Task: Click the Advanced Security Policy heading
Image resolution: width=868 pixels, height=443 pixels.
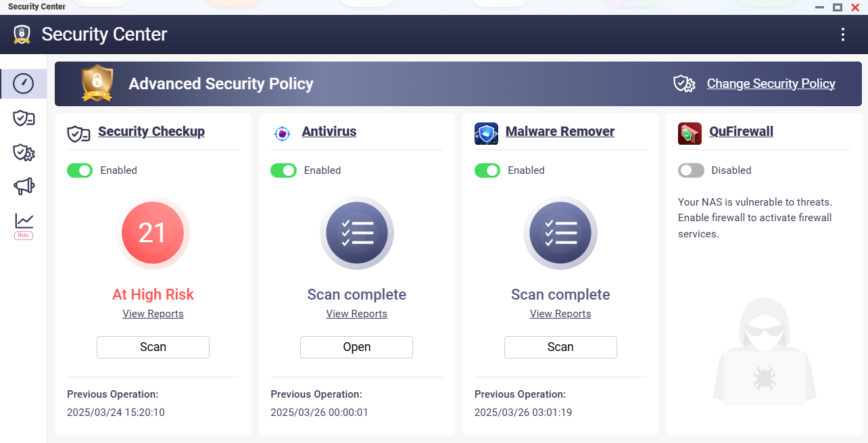Action: coord(221,84)
